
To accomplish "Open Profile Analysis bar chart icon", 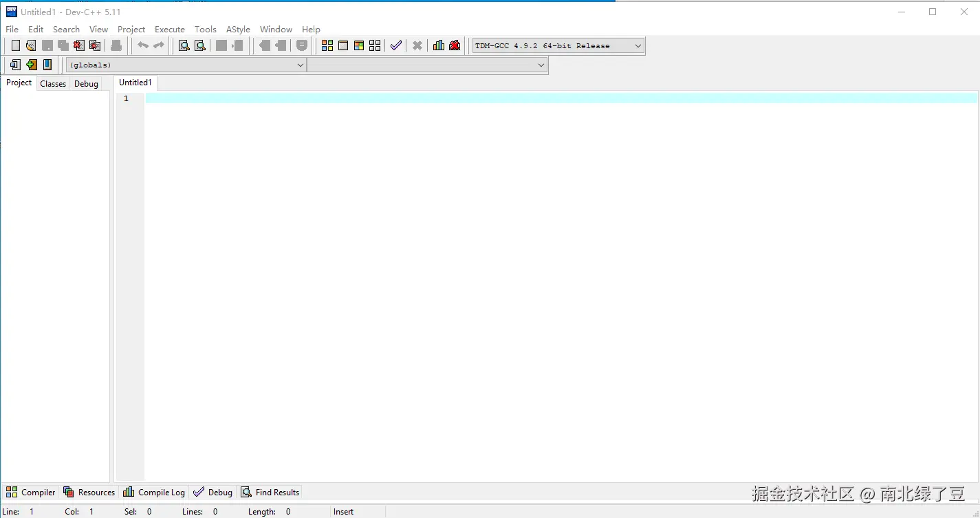I will tap(439, 45).
